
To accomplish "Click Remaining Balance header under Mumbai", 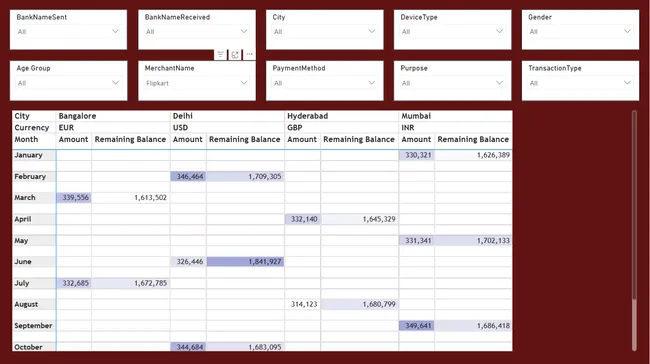I will point(473,139).
